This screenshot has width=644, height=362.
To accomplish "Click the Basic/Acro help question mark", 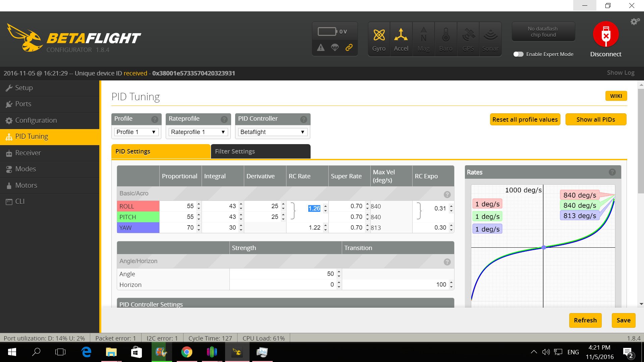I will point(447,194).
